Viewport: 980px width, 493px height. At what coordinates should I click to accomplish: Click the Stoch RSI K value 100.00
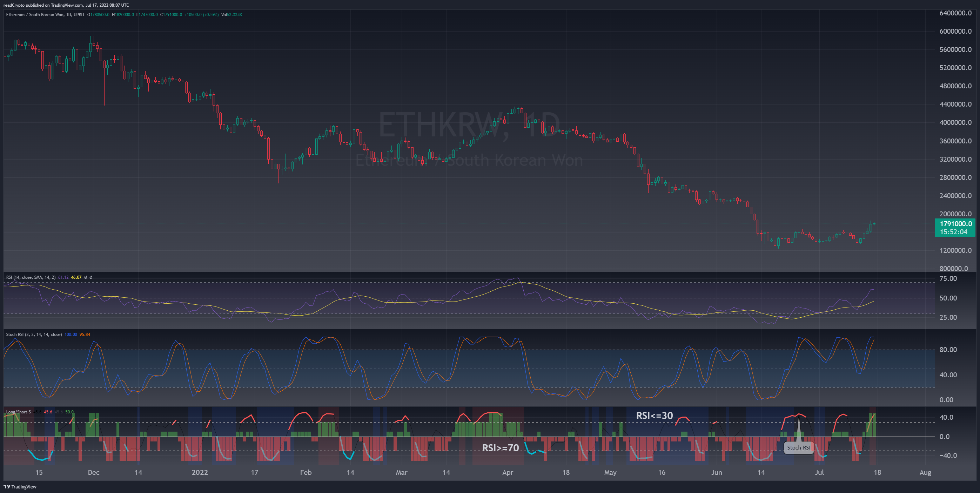71,335
